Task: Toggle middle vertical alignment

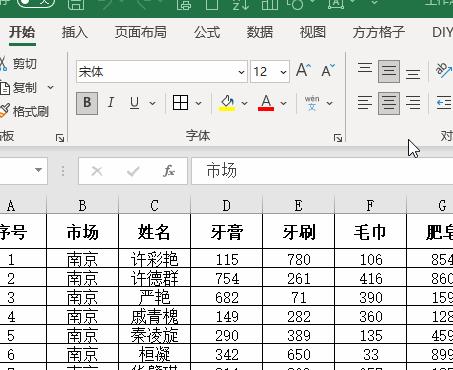Action: pyautogui.click(x=389, y=71)
